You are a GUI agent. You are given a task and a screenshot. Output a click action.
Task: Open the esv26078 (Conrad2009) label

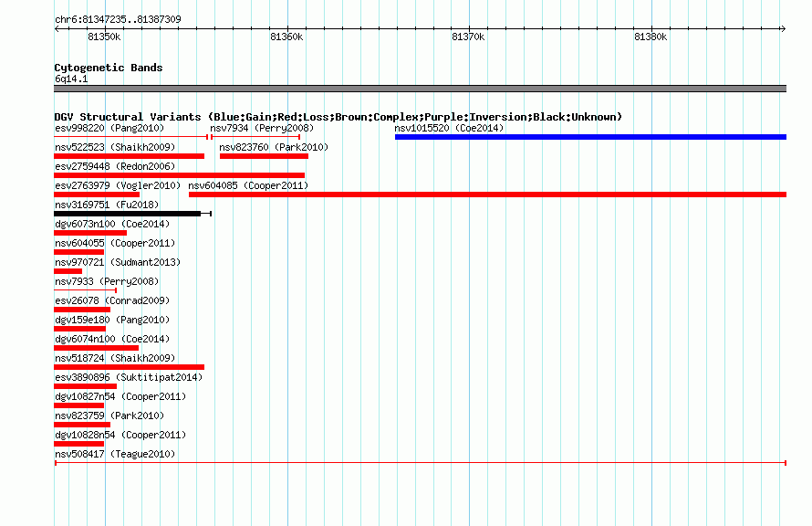pos(112,300)
